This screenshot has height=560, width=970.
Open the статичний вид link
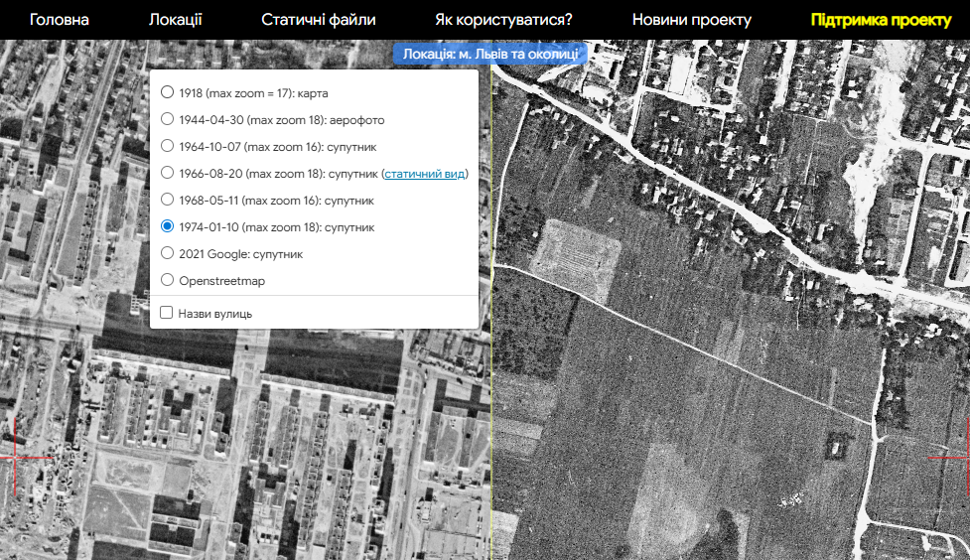(x=424, y=174)
